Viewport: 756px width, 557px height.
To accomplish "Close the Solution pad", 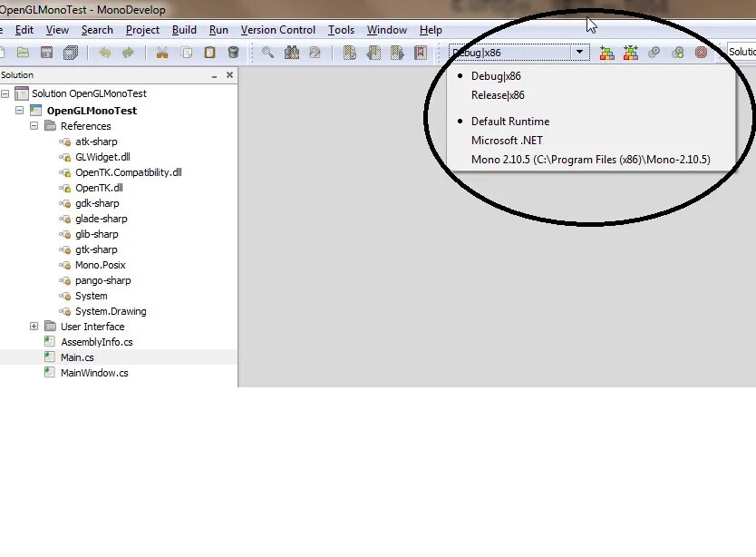I will 229,74.
